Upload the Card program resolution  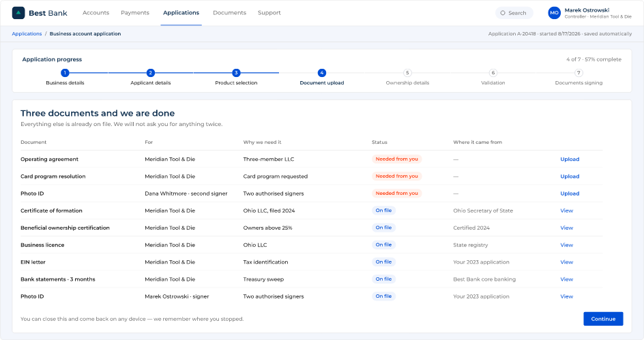[x=570, y=176]
